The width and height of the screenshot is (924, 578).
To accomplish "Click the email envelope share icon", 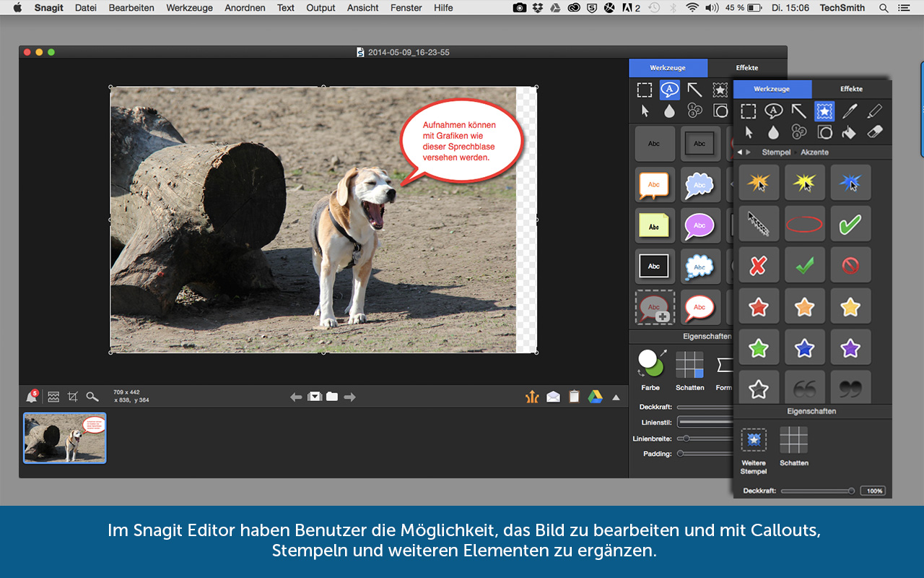I will [553, 397].
